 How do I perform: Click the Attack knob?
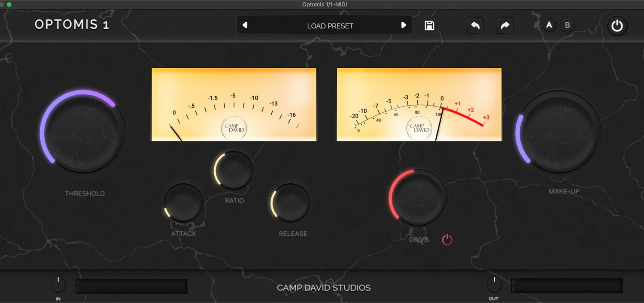pyautogui.click(x=183, y=203)
